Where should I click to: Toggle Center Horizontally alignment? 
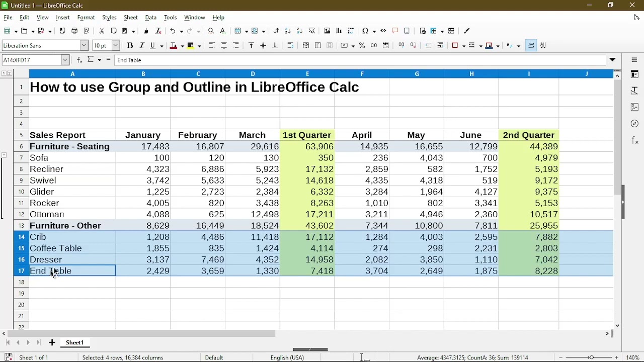coord(224,46)
